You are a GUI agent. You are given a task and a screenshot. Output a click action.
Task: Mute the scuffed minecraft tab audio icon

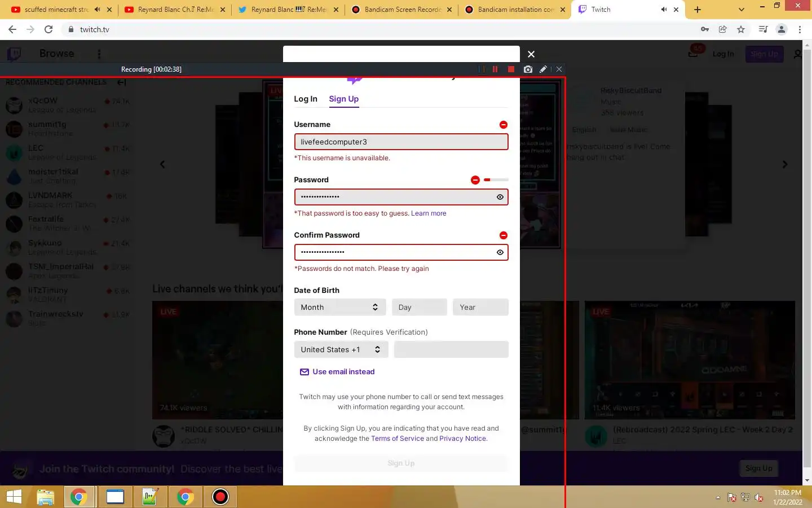pyautogui.click(x=98, y=10)
